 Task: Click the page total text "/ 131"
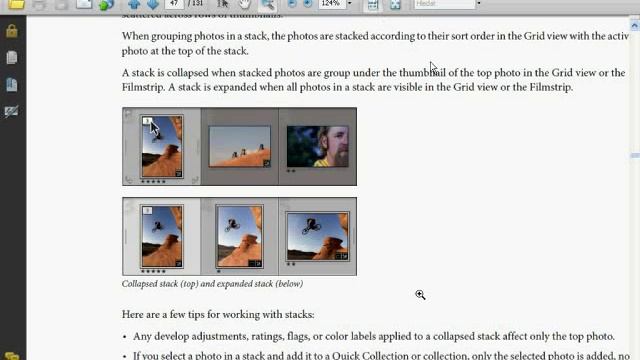[x=196, y=3]
